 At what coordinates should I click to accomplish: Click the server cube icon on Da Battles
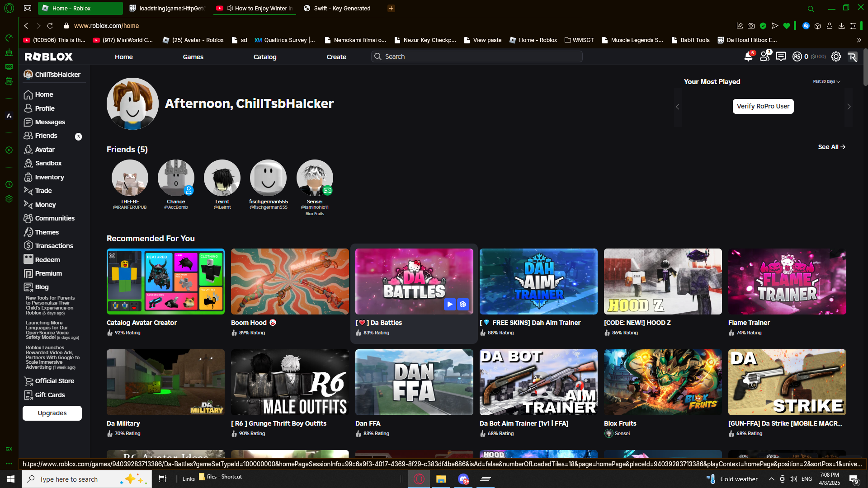click(463, 304)
